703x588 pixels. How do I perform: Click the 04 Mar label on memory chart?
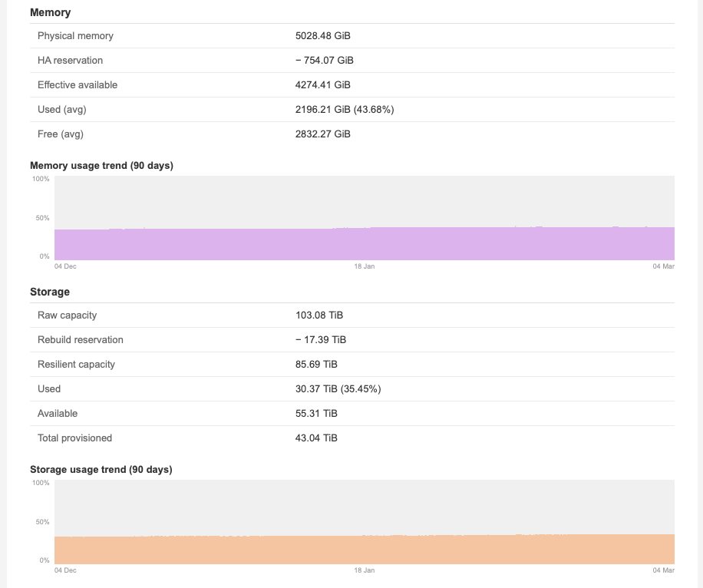pos(663,266)
